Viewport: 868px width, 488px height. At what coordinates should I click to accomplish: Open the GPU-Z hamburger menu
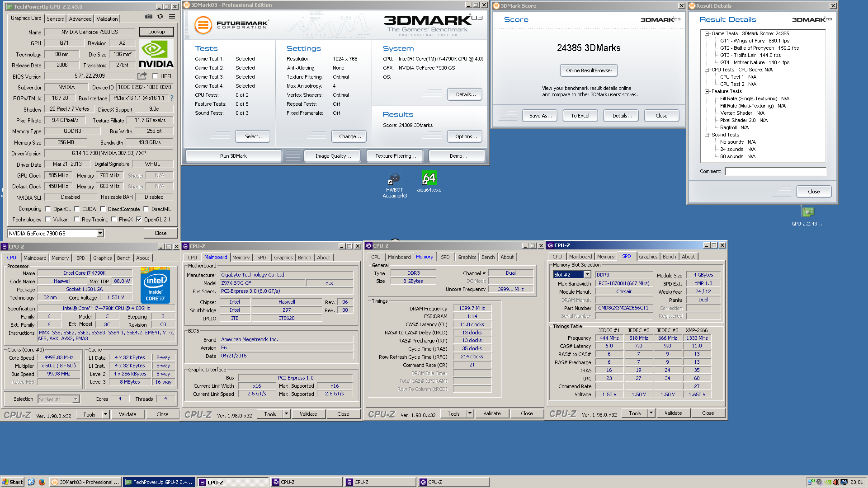point(172,16)
